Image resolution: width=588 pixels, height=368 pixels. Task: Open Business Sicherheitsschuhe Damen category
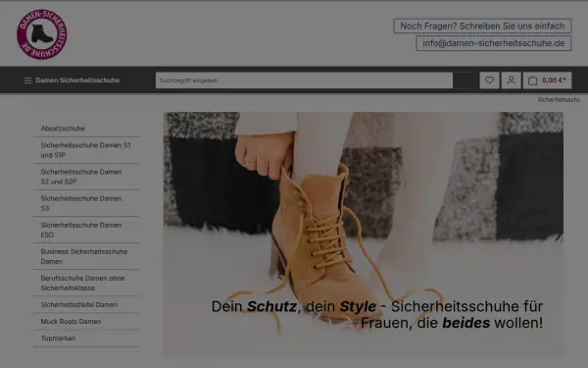[x=86, y=256]
